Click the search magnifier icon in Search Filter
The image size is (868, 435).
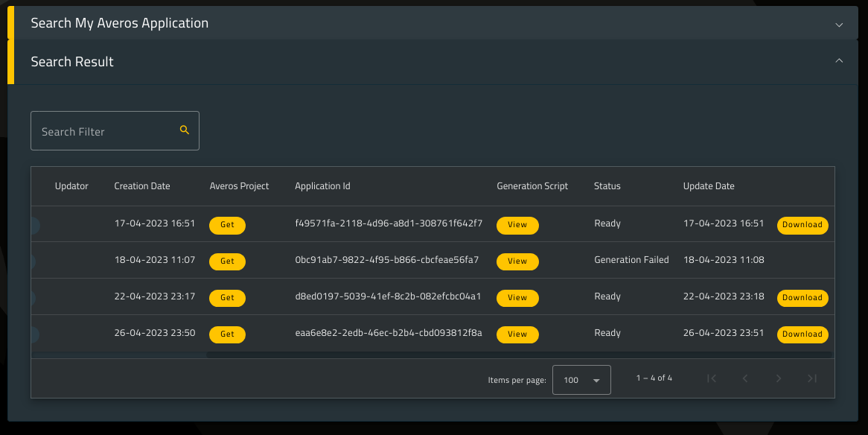[185, 130]
